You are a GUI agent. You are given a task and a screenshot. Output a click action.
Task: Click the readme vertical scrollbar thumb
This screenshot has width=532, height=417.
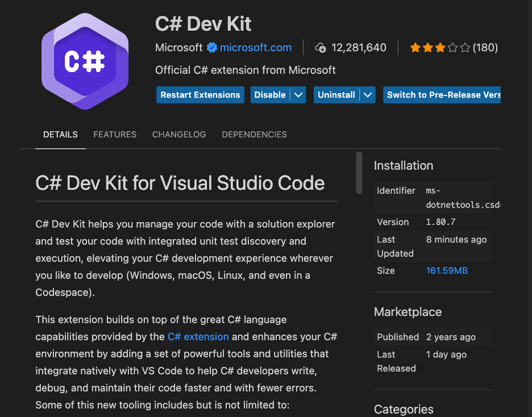coord(359,173)
